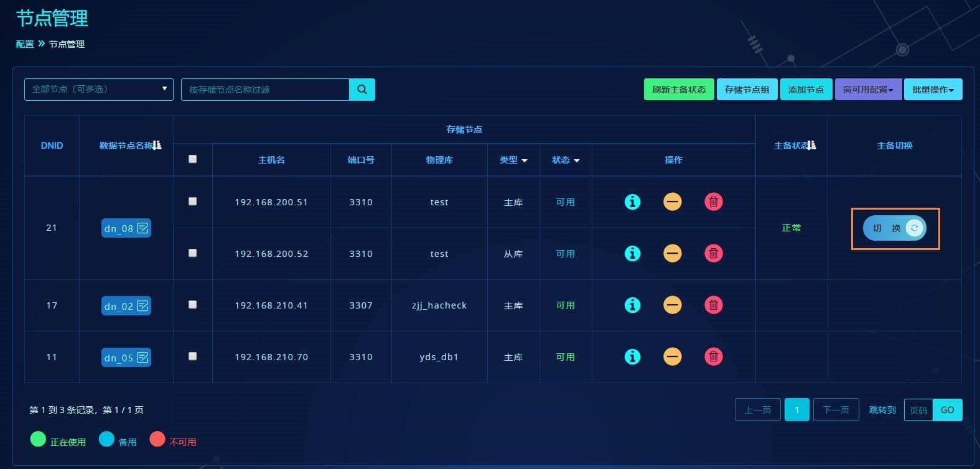Click DNID cell 21

pyautogui.click(x=52, y=228)
